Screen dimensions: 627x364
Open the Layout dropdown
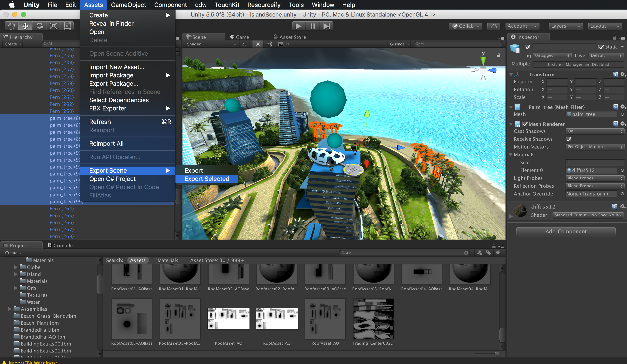(605, 26)
